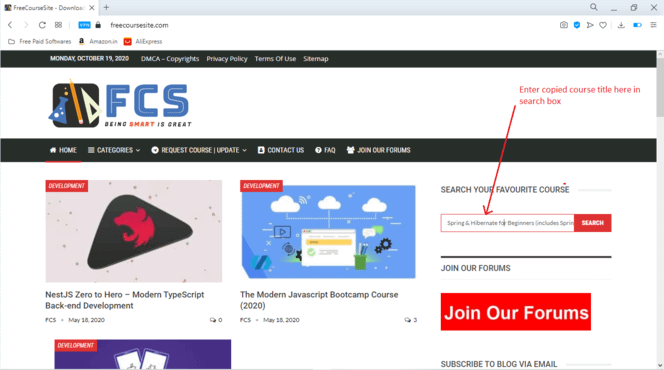The width and height of the screenshot is (664, 370).
Task: Open the JOIN OUR FORUMS menu item
Action: click(379, 150)
